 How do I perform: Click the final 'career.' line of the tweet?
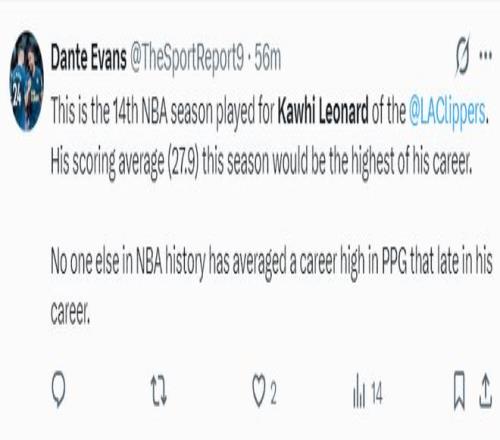[x=70, y=313]
